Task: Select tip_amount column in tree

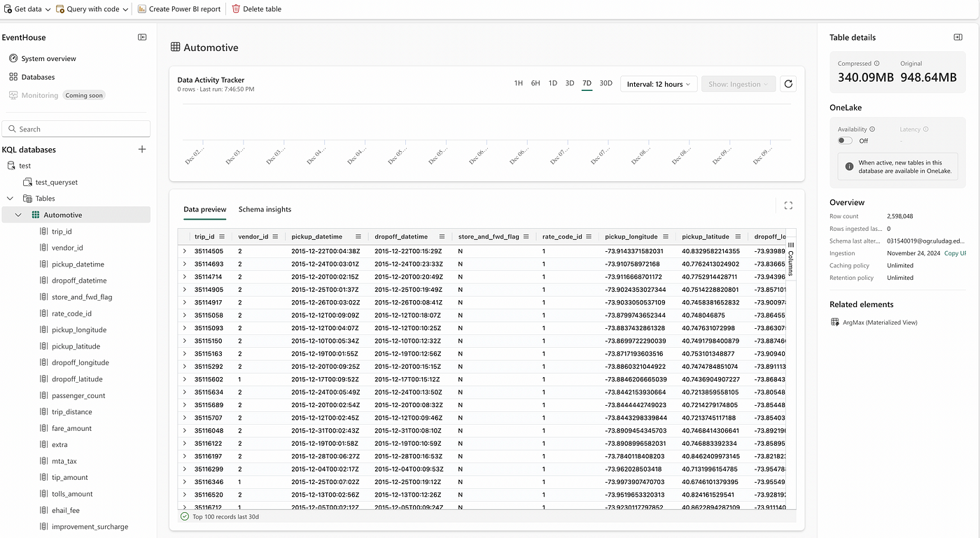Action: pos(70,477)
